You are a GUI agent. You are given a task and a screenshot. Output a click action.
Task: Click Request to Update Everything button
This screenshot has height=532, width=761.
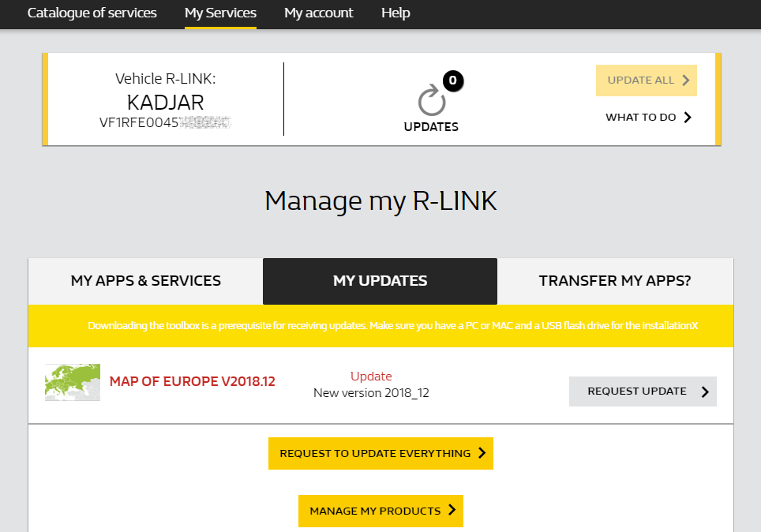pos(380,453)
